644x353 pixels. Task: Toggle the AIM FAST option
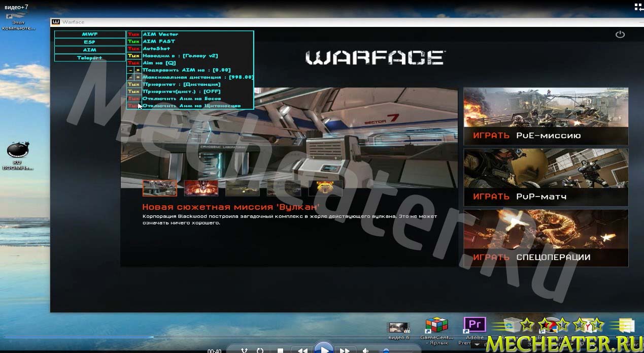click(134, 42)
